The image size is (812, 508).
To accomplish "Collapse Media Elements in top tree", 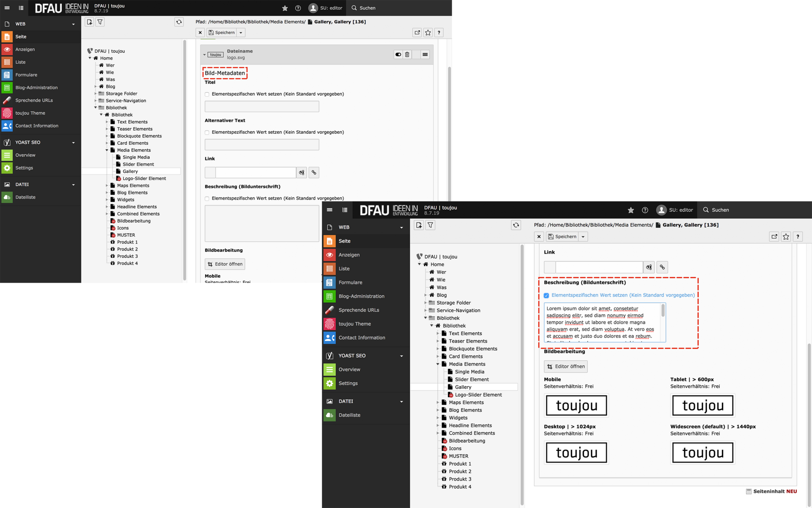I will point(107,150).
